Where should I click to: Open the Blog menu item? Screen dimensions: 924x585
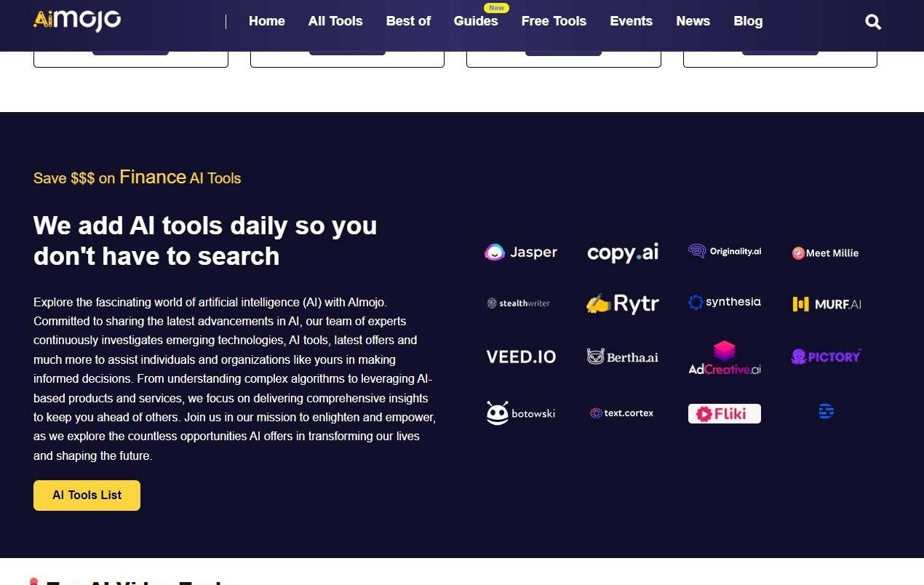pos(748,21)
